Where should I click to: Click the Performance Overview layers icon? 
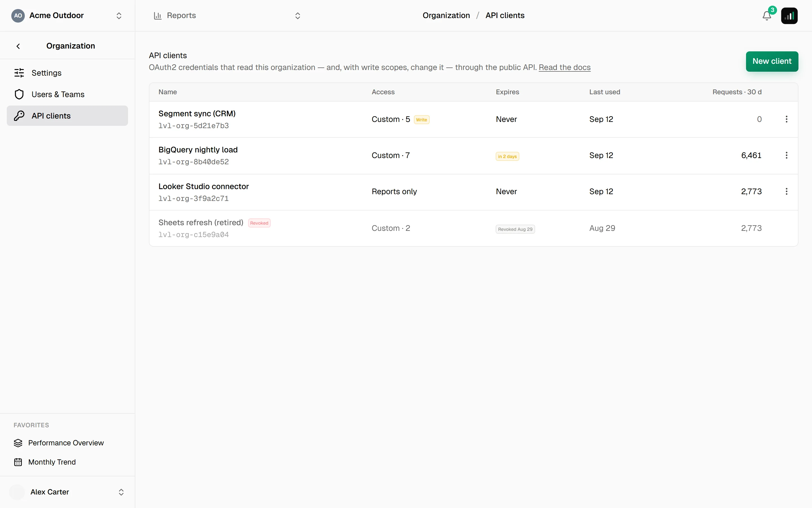(x=18, y=443)
